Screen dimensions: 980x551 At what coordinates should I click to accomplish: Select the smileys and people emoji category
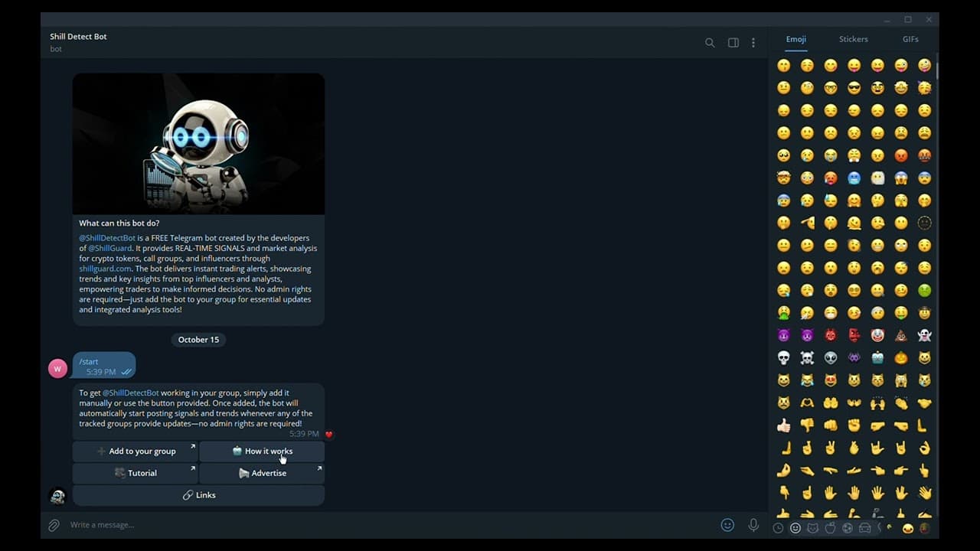[795, 528]
